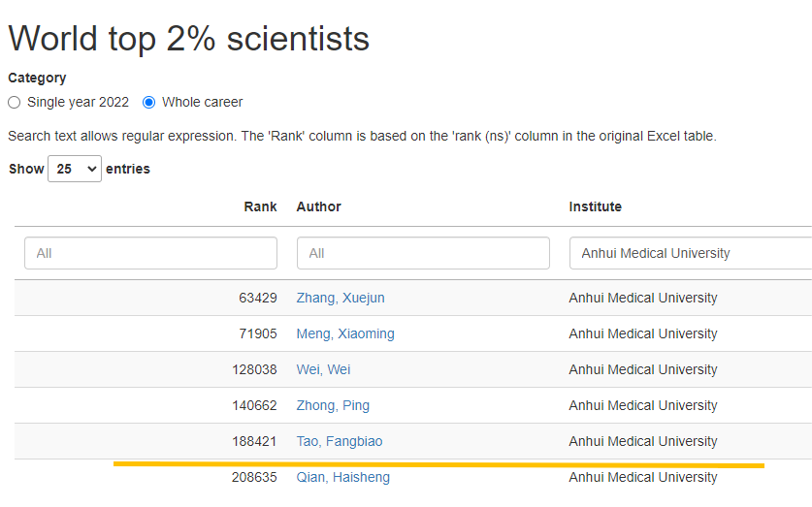The image size is (812, 507).
Task: Select the Single year 2022 radio button
Action: 15,102
